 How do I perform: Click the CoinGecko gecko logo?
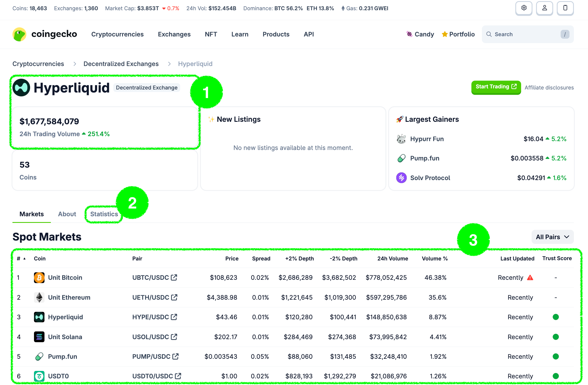pos(20,34)
